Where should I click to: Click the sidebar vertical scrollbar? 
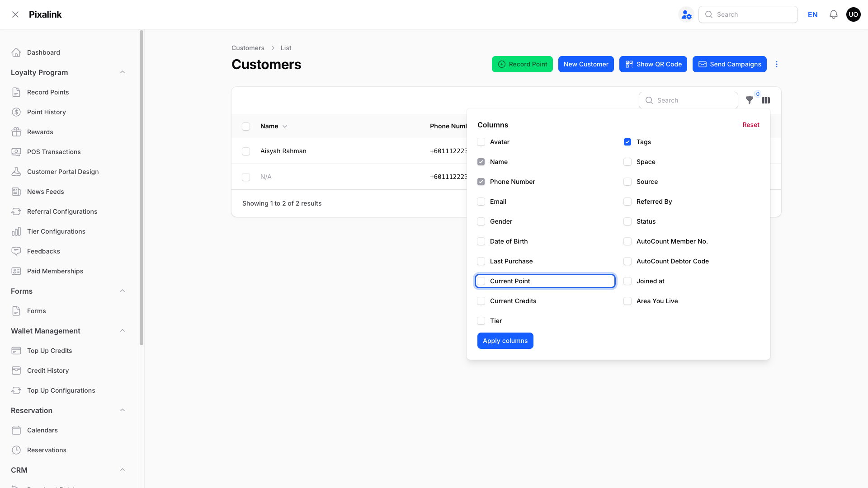[142, 188]
